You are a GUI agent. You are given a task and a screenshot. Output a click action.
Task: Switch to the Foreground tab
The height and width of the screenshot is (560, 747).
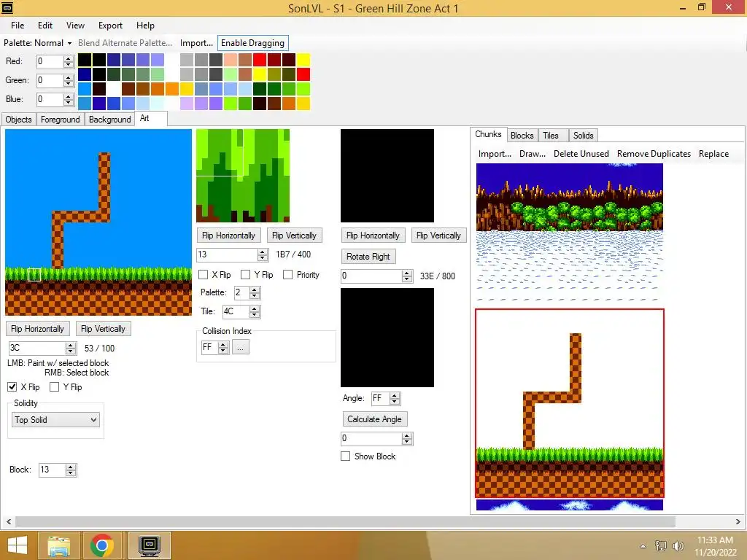60,120
